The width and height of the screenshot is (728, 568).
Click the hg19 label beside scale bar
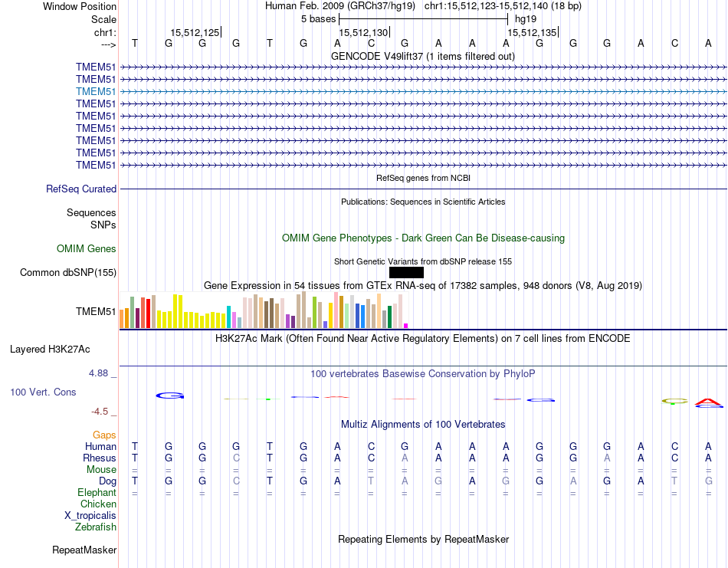tap(526, 19)
